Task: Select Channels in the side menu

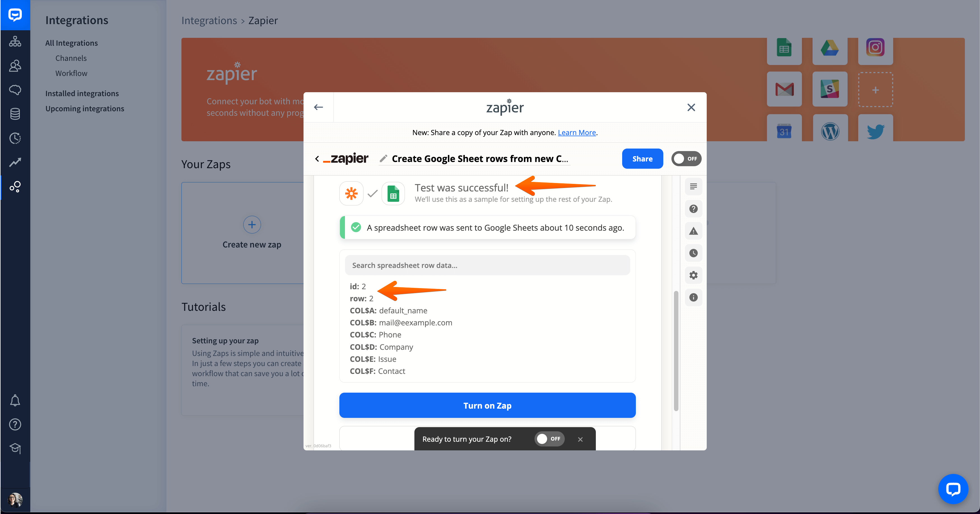Action: (71, 58)
